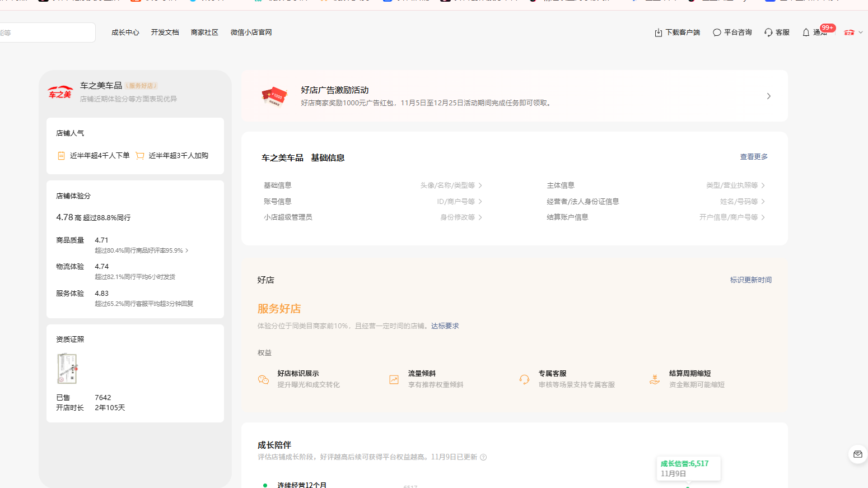The width and height of the screenshot is (868, 488).
Task: Click the 平台咨询 link
Action: (738, 32)
